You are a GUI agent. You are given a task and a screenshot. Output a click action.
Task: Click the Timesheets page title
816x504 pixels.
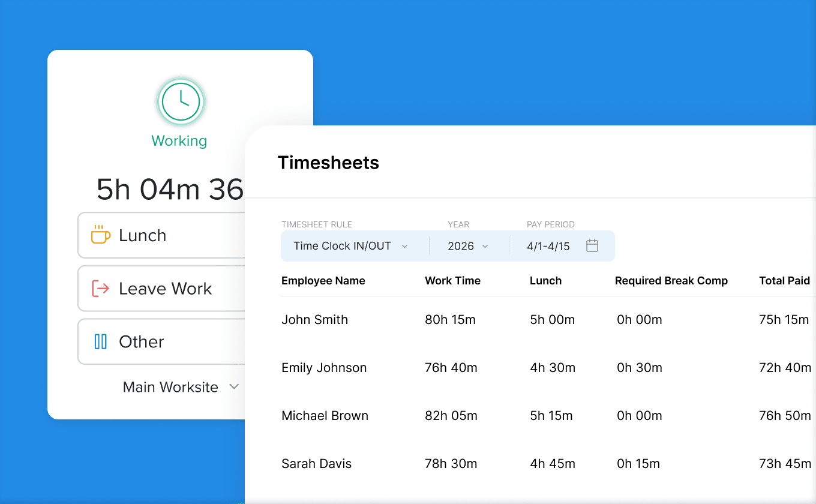pos(328,162)
